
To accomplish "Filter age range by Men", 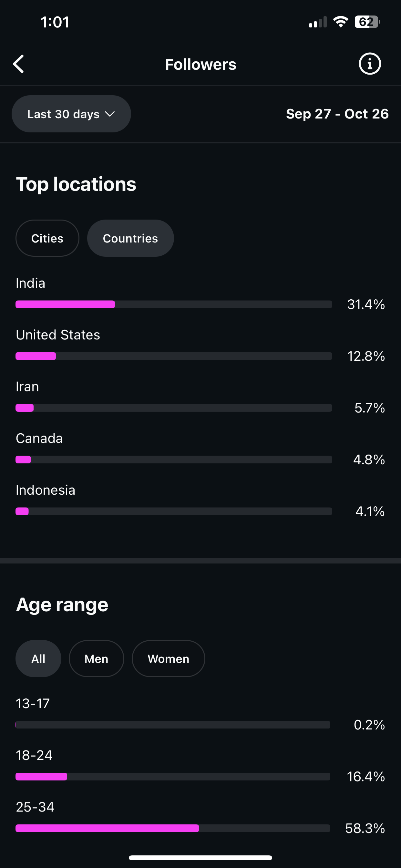I will (x=96, y=659).
